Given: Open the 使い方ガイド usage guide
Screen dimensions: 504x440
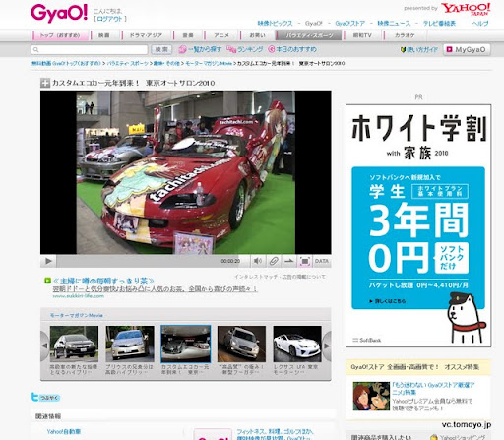Looking at the screenshot, I should click(x=419, y=50).
